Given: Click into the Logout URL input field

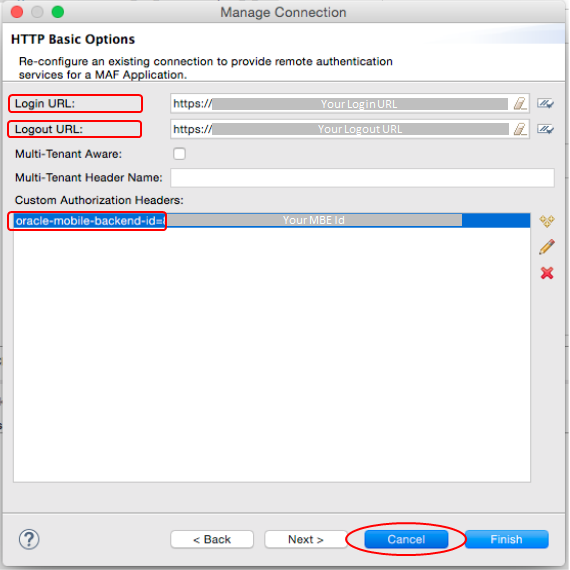Looking at the screenshot, I should click(349, 129).
